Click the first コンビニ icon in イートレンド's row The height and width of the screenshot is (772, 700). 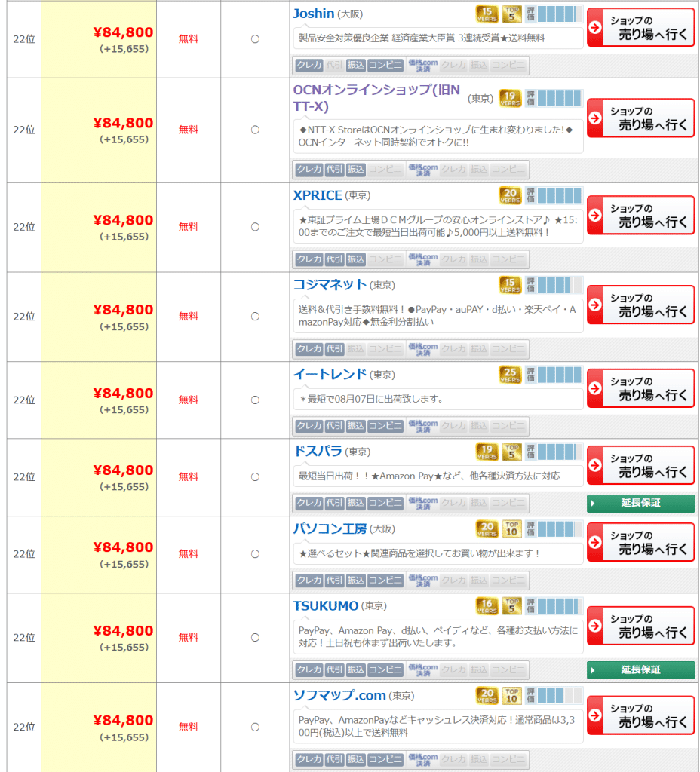pyautogui.click(x=385, y=426)
